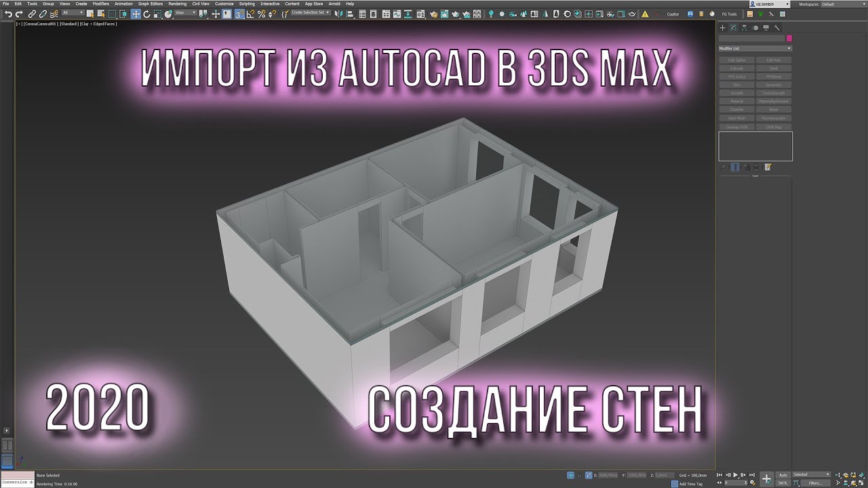Viewport: 868px width, 488px height.
Task: Toggle Selection Lock in status bar
Action: 580,475
